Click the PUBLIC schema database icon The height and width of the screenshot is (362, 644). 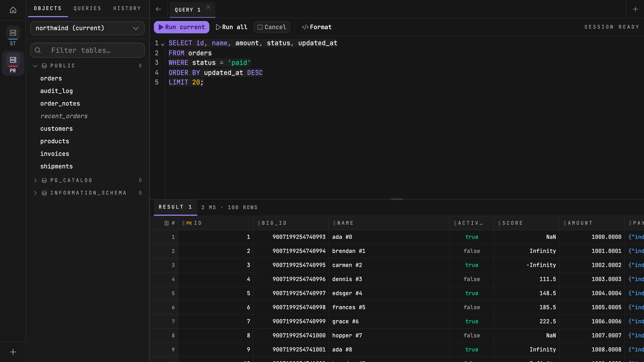[44, 66]
